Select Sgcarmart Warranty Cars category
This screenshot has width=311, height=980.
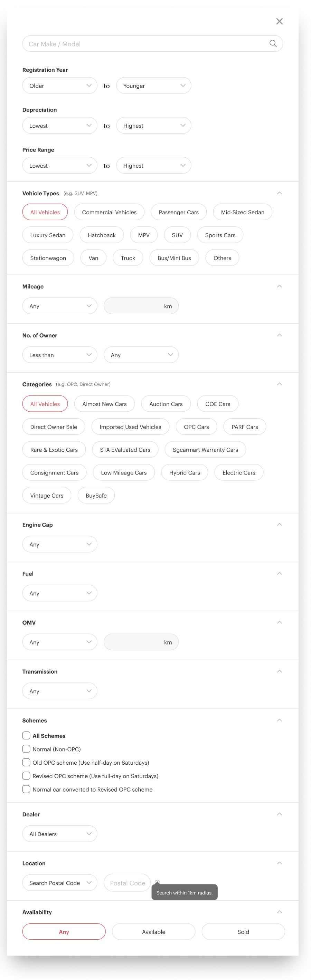pyautogui.click(x=205, y=449)
